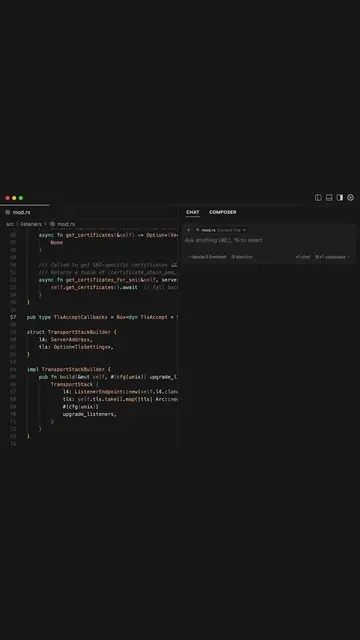Viewport: 360px width, 640px height.
Task: Click the self.get_certificates().await line
Action: point(94,287)
